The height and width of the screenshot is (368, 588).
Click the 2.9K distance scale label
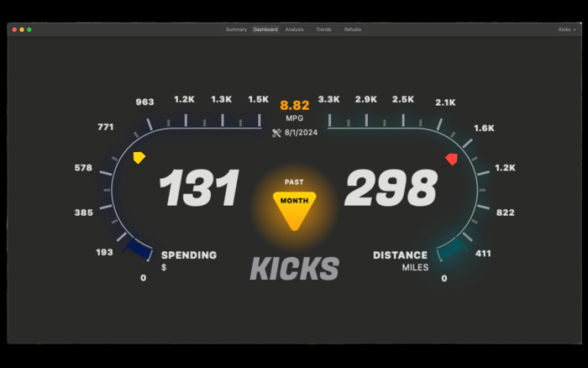coord(366,99)
